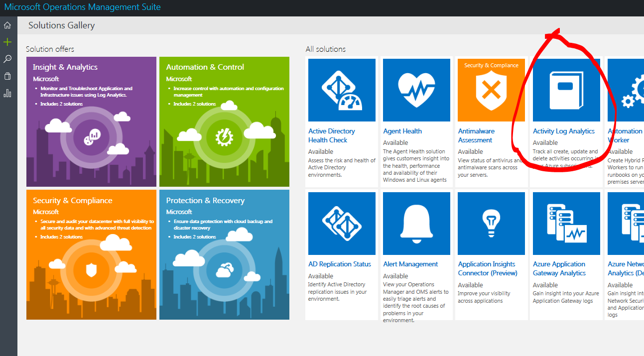
Task: Open Azure Application Gateway Analytics link
Action: click(559, 268)
